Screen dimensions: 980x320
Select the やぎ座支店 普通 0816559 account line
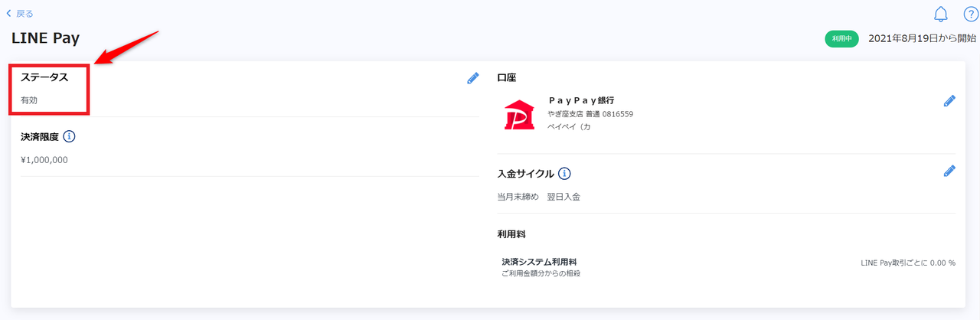click(590, 114)
